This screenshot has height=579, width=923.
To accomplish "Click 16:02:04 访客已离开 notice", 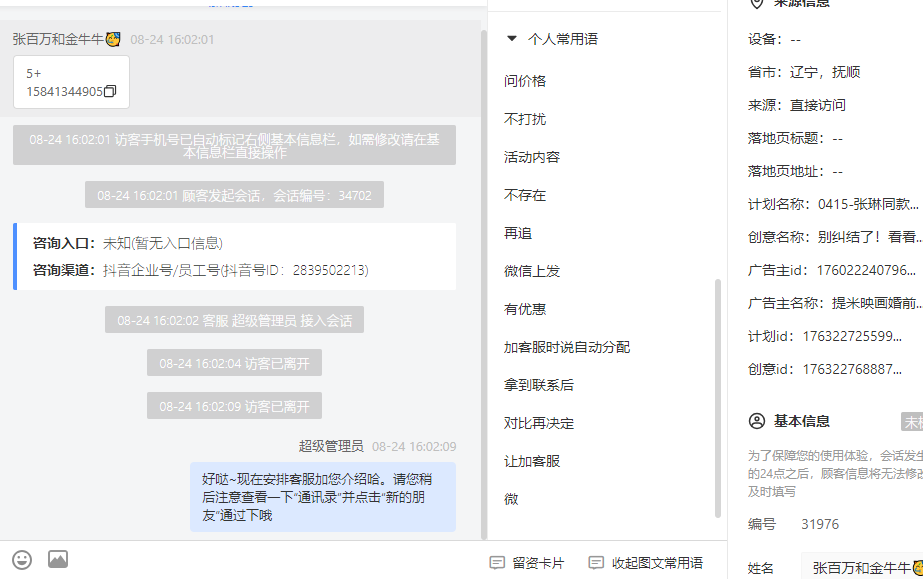I will (234, 364).
